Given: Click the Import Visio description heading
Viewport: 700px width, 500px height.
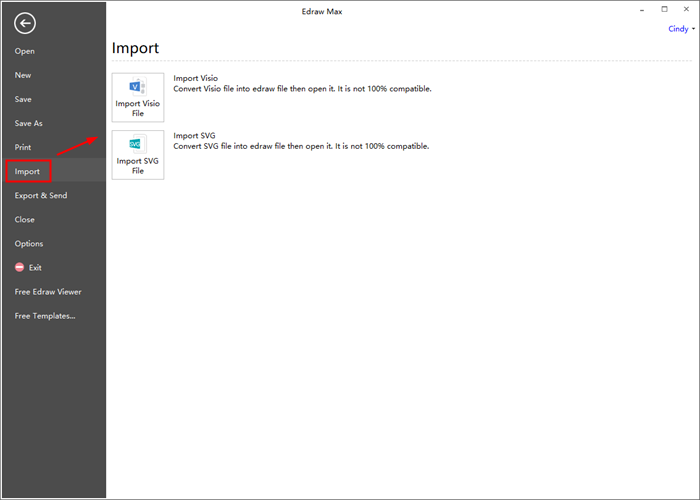Looking at the screenshot, I should point(196,78).
